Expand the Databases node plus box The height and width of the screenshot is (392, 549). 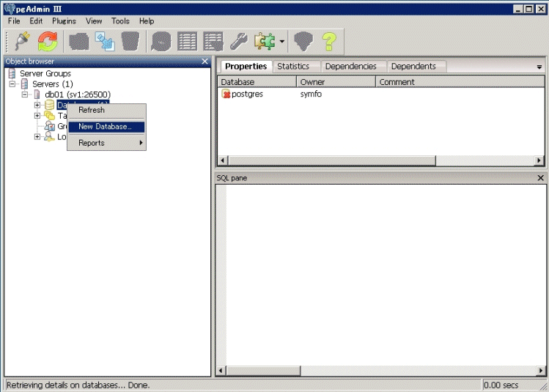point(37,106)
